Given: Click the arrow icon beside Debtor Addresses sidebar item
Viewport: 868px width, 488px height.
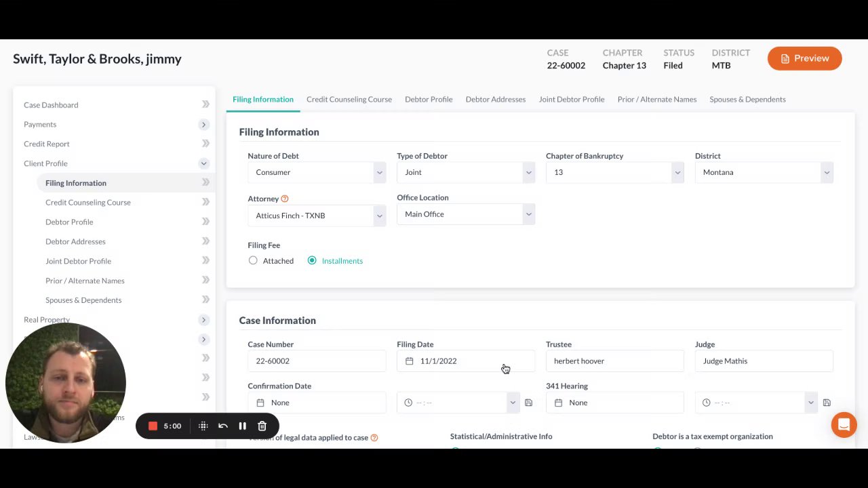Looking at the screenshot, I should [205, 241].
